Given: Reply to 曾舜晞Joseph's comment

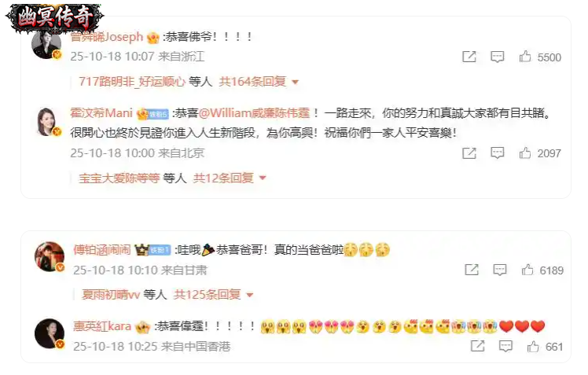Looking at the screenshot, I should pyautogui.click(x=498, y=57).
